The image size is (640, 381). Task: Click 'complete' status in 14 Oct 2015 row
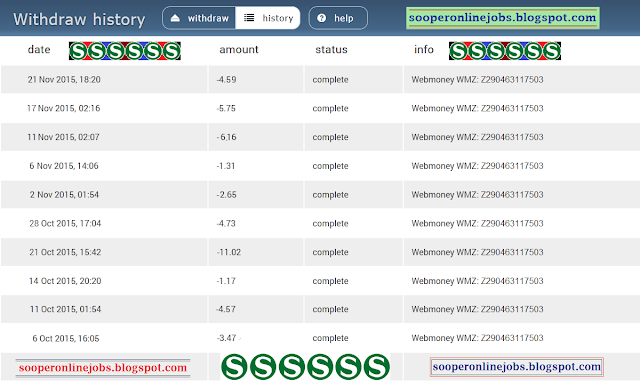click(x=331, y=281)
